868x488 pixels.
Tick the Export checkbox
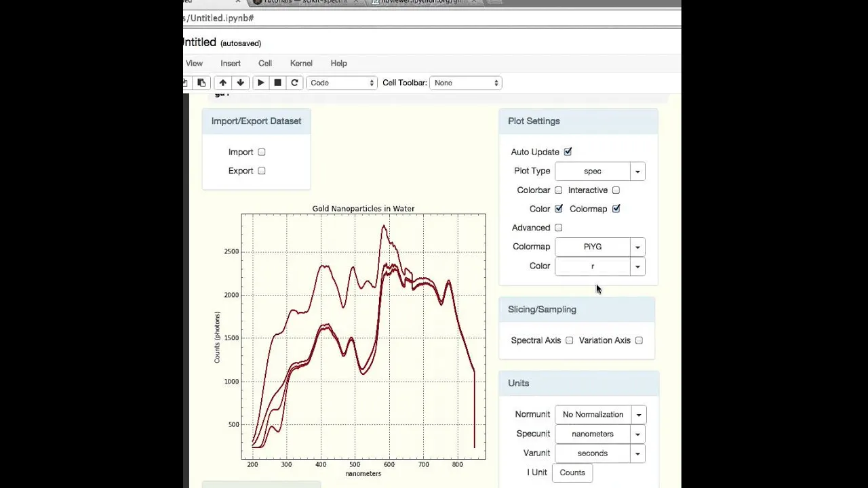tap(262, 171)
